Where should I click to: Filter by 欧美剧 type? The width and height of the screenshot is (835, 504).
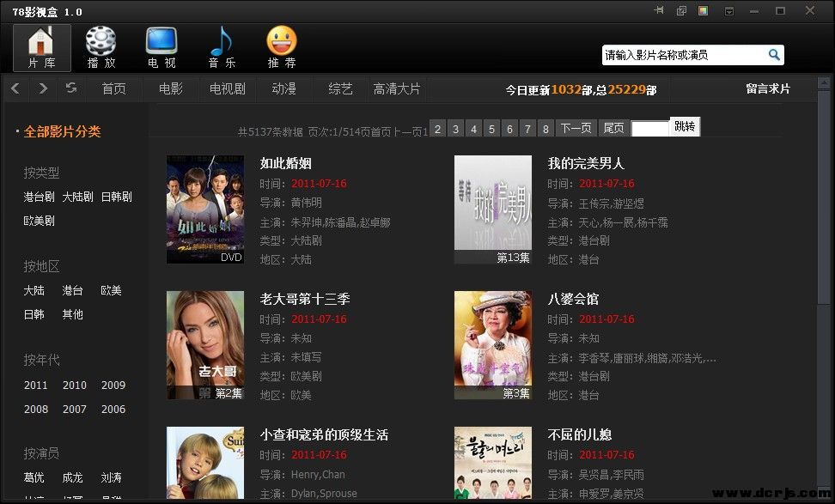pyautogui.click(x=39, y=221)
